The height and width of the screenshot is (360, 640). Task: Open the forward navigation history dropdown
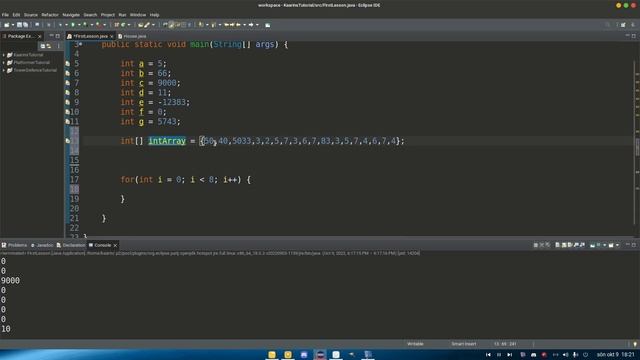(257, 25)
